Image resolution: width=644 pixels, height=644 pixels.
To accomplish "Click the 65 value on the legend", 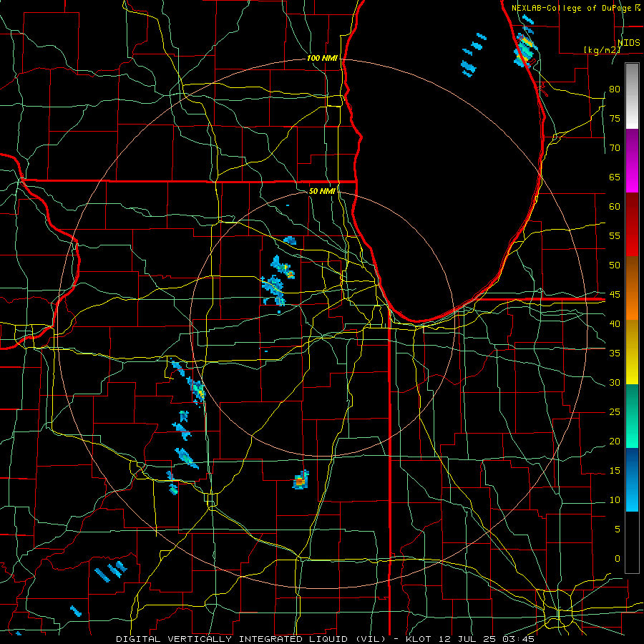I will click(x=615, y=177).
